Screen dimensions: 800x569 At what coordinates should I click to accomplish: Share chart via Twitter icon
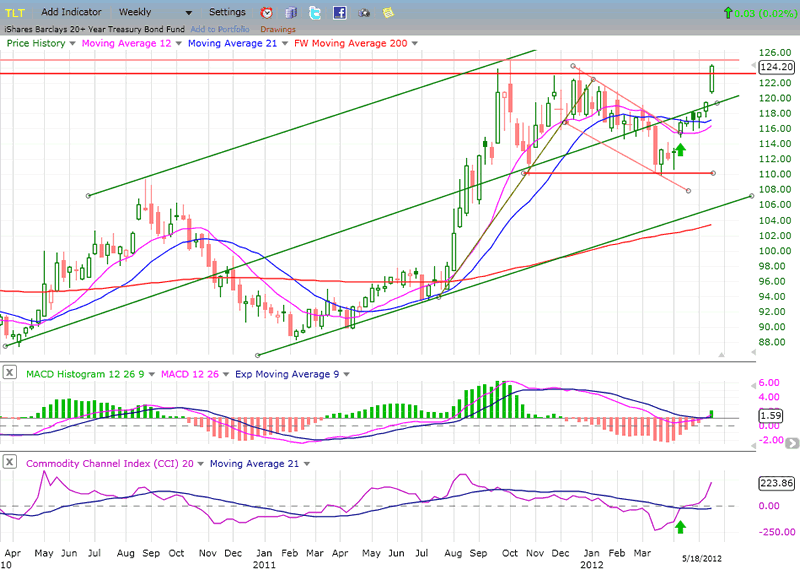[315, 13]
